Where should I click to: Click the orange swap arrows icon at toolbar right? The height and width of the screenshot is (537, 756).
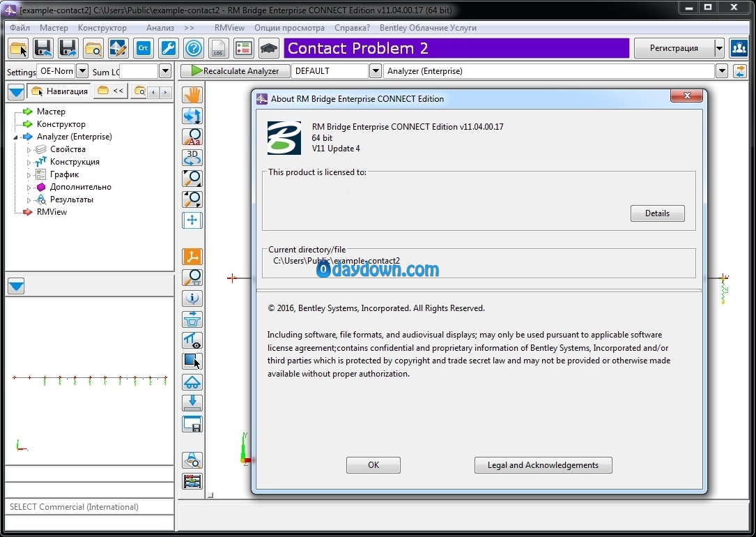pyautogui.click(x=739, y=71)
